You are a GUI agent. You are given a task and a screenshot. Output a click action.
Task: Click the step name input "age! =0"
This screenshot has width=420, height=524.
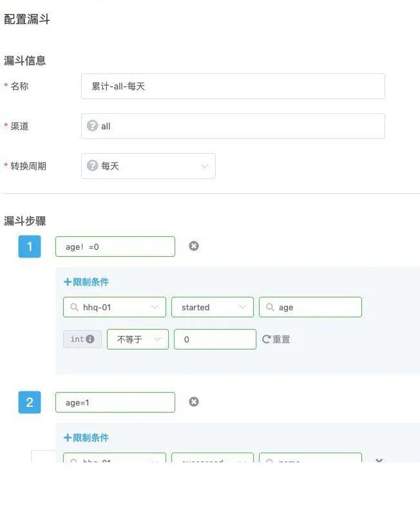point(115,246)
